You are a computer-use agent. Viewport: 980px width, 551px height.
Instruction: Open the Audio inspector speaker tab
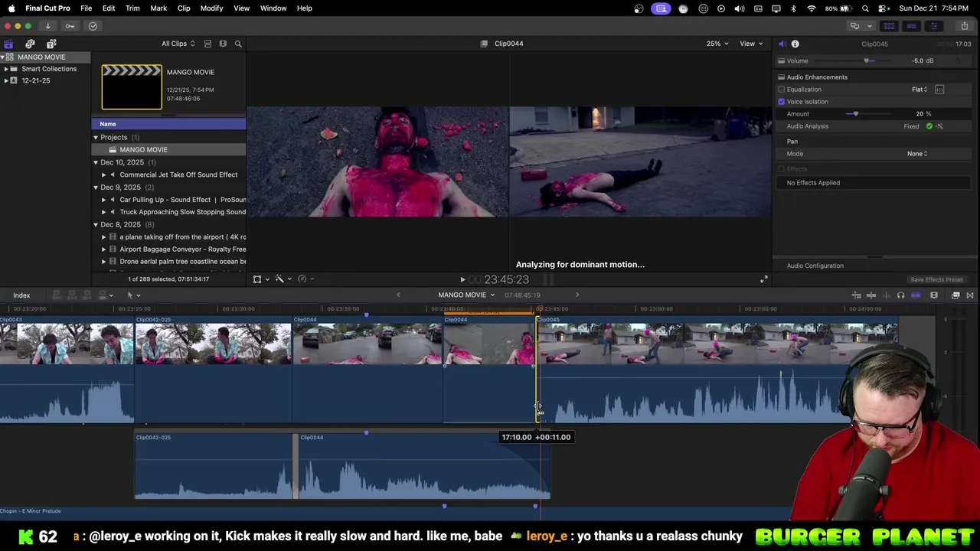pyautogui.click(x=782, y=44)
